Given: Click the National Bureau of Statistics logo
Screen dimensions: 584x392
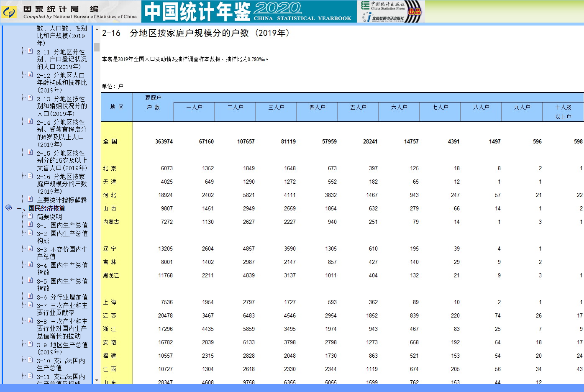Looking at the screenshot, I should [9, 12].
